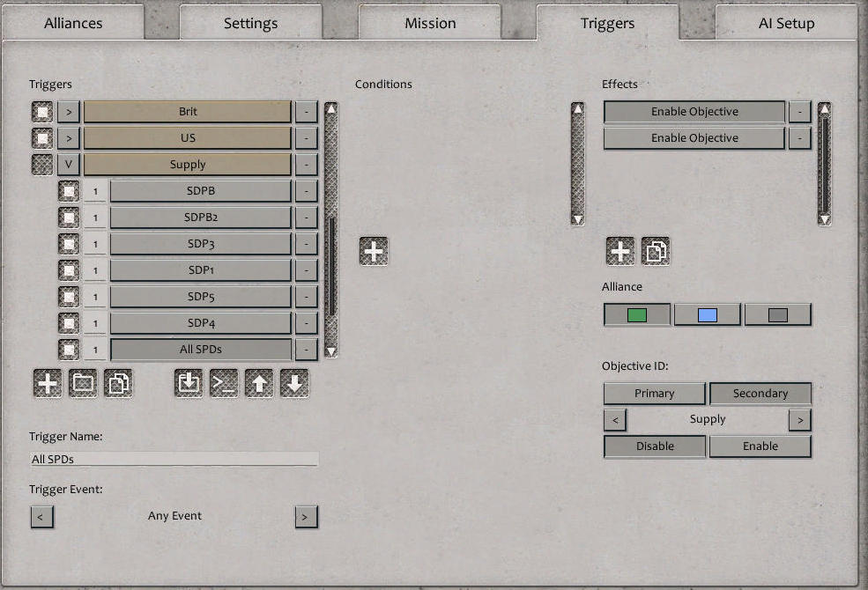Click triggers list scrollbar down arrow
This screenshot has height=590, width=868.
331,351
